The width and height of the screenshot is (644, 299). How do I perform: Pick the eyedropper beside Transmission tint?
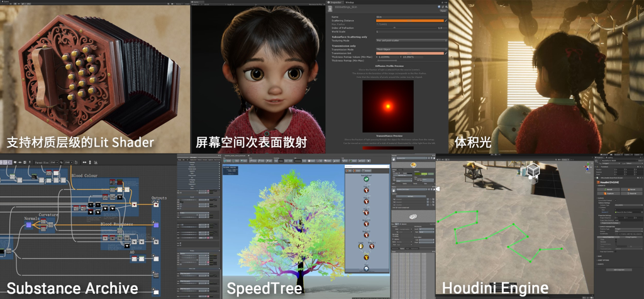click(446, 54)
